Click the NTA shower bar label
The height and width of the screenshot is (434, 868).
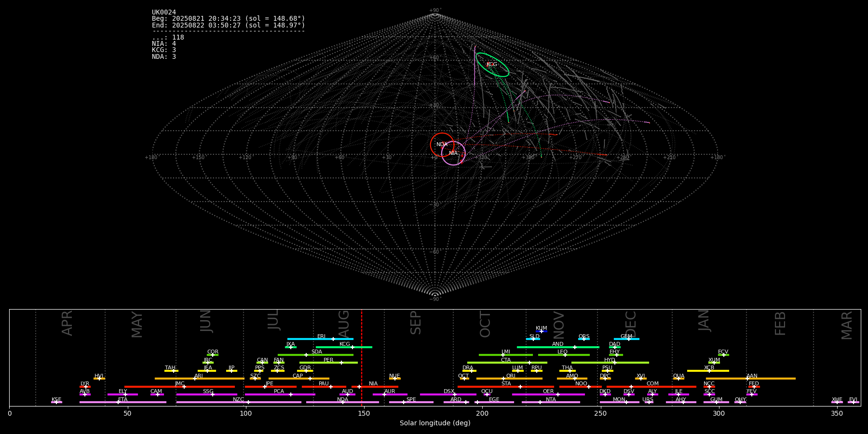(551, 400)
